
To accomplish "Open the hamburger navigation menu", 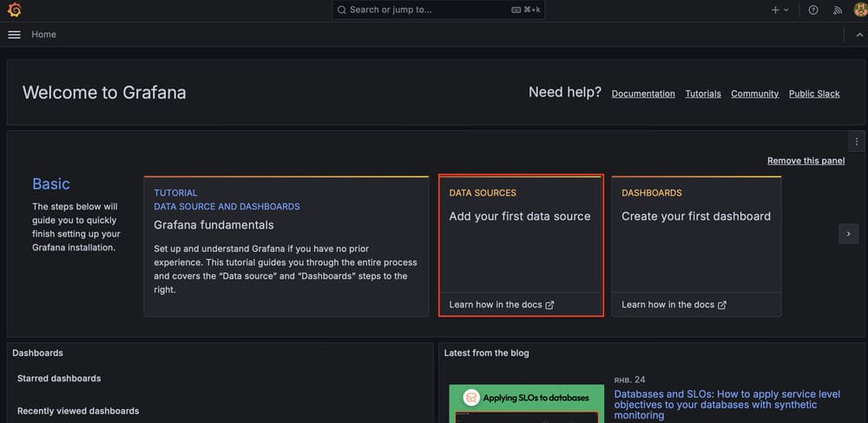I will (15, 35).
